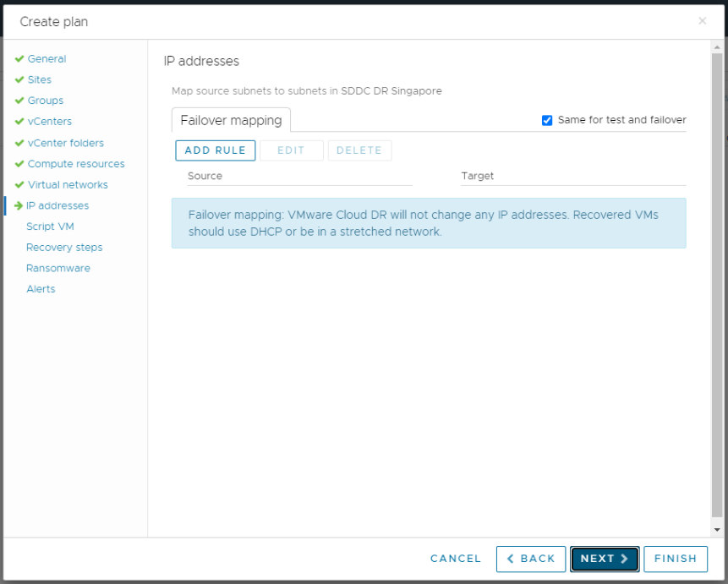Click the green checkmark beside General
Screen dimensions: 728x584
click(x=19, y=59)
